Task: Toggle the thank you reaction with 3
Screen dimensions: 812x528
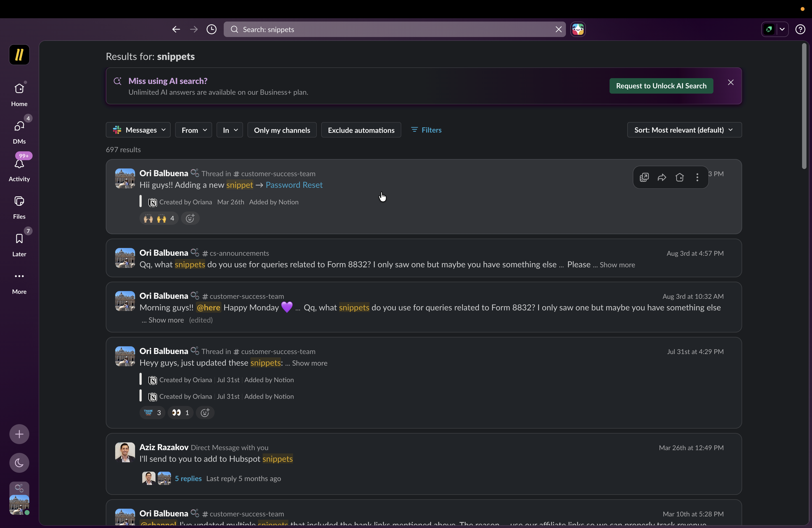Action: point(152,413)
